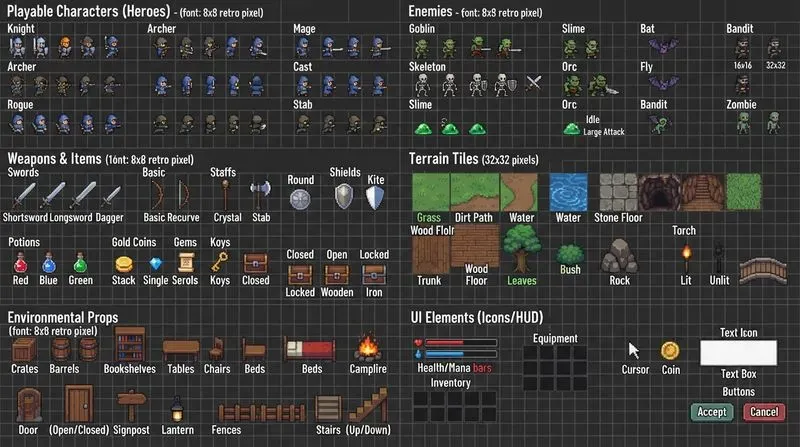Click the 'Inventory' label
The image size is (800, 447).
pyautogui.click(x=451, y=383)
